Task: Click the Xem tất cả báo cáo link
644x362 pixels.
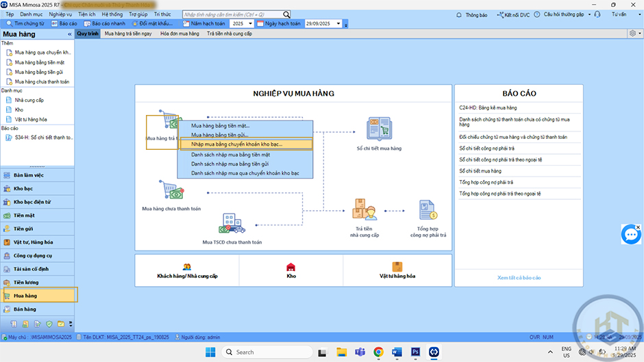Action: 519,278
